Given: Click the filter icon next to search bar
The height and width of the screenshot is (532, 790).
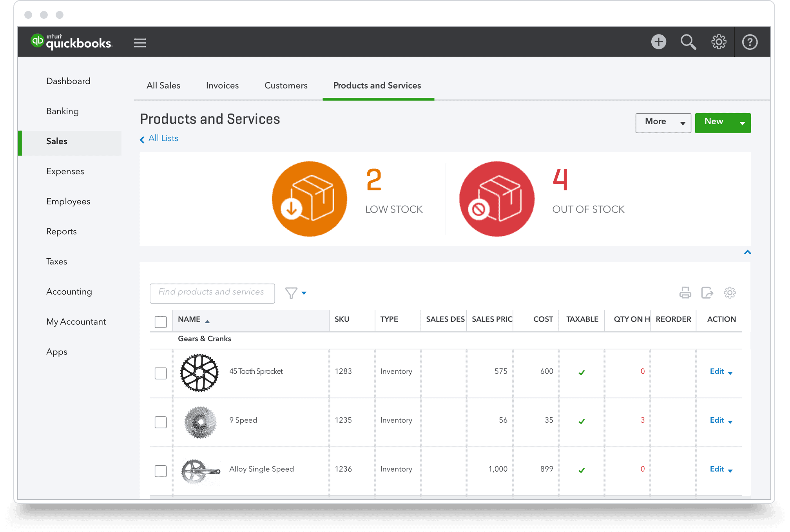Looking at the screenshot, I should pyautogui.click(x=292, y=291).
